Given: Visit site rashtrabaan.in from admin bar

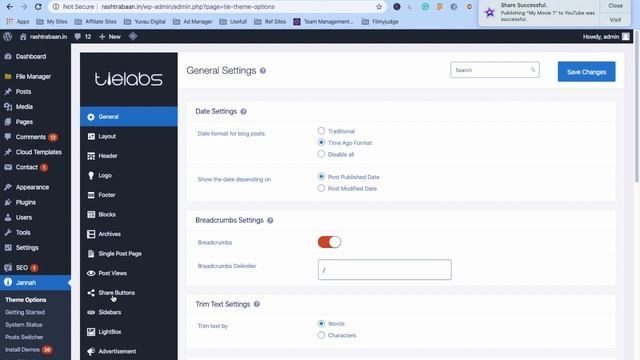Looking at the screenshot, I should (43, 36).
